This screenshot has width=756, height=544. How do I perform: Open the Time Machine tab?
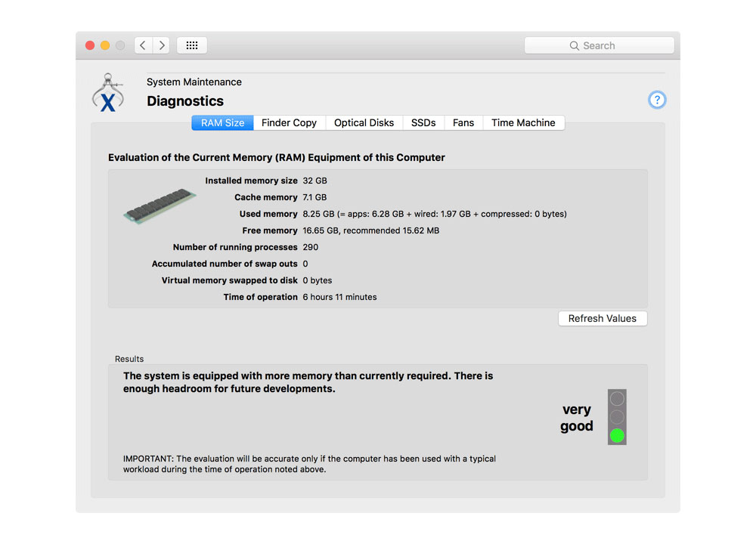523,122
